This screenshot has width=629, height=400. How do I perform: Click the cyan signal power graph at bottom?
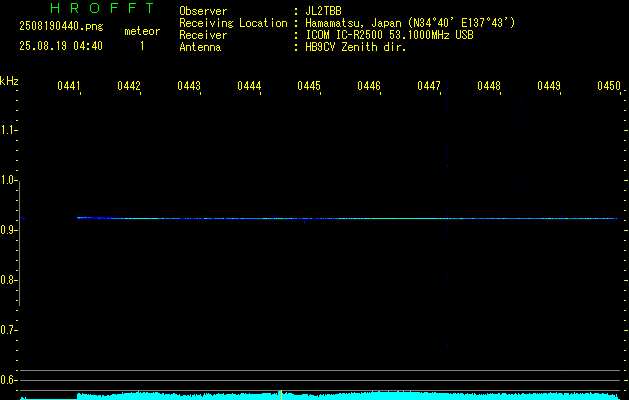[320, 396]
